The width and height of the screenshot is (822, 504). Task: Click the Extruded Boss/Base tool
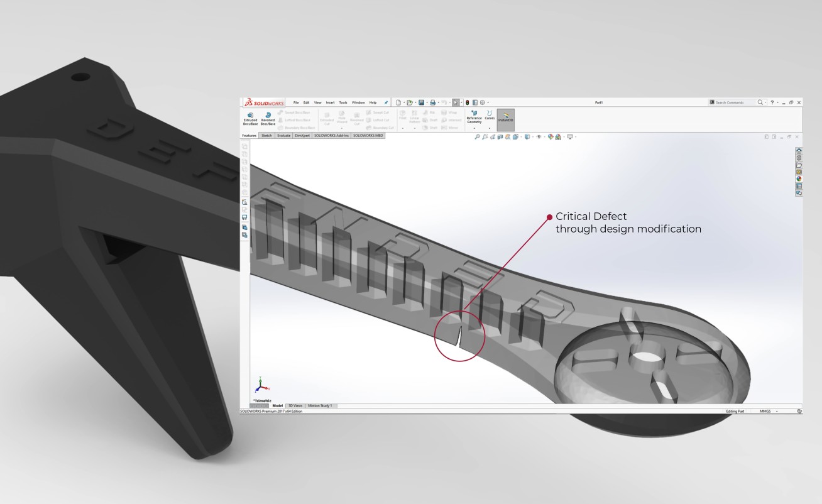tap(250, 118)
